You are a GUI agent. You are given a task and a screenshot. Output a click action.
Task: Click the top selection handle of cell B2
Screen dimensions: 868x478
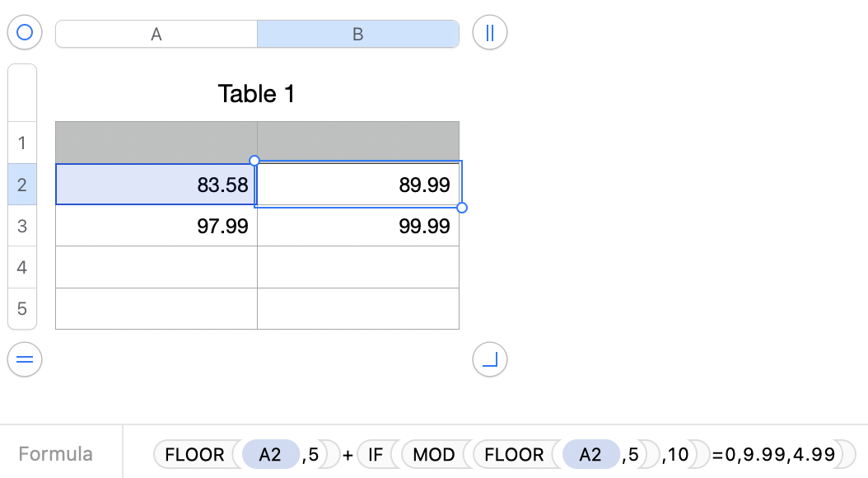tap(254, 161)
